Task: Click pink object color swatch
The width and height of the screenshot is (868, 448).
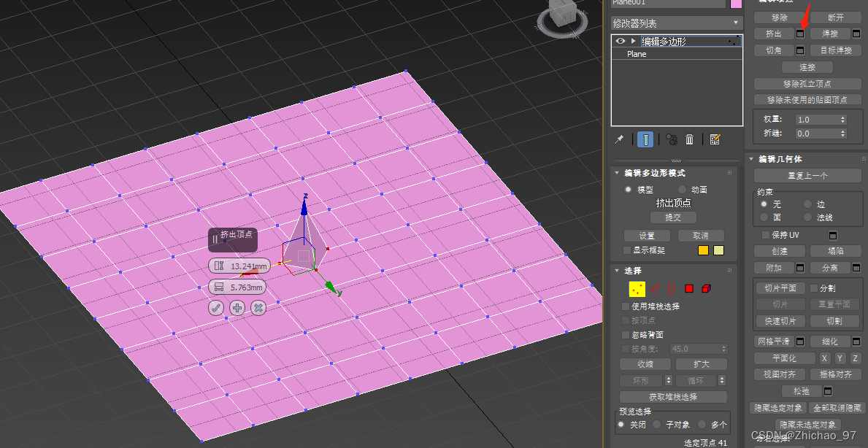Action: (x=737, y=4)
